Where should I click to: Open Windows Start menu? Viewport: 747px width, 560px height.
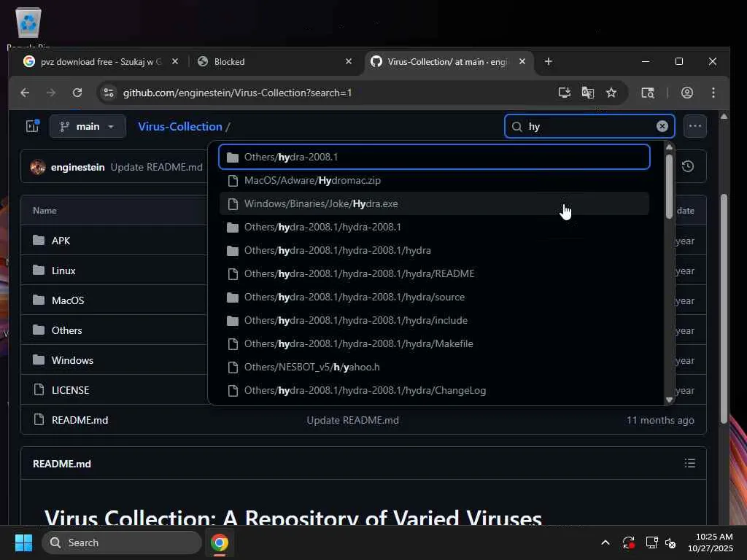[x=23, y=542]
